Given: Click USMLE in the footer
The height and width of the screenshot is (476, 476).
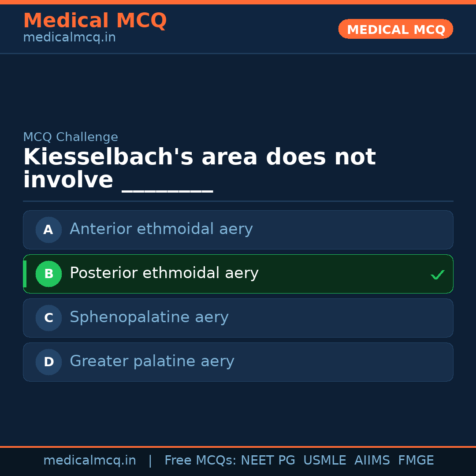Looking at the screenshot, I should [324, 461].
